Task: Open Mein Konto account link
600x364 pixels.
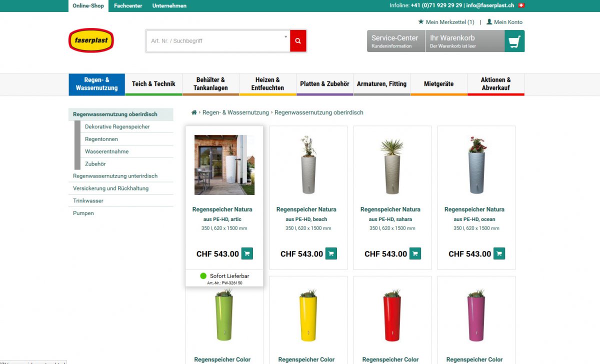Action: coord(504,22)
